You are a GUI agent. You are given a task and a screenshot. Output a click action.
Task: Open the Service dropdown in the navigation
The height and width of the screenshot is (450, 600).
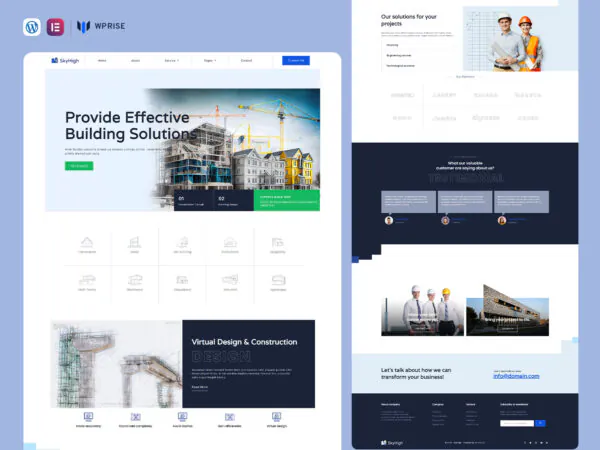[x=171, y=60]
